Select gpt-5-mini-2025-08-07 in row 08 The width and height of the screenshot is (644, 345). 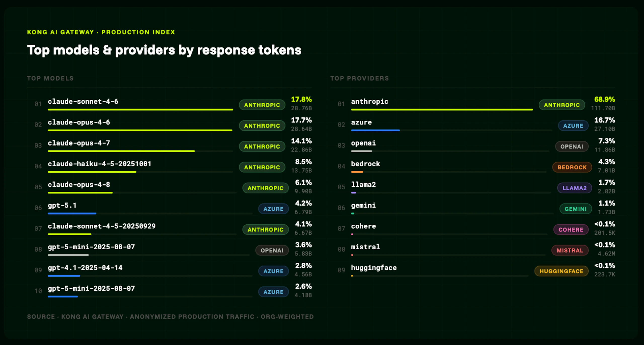pos(91,247)
